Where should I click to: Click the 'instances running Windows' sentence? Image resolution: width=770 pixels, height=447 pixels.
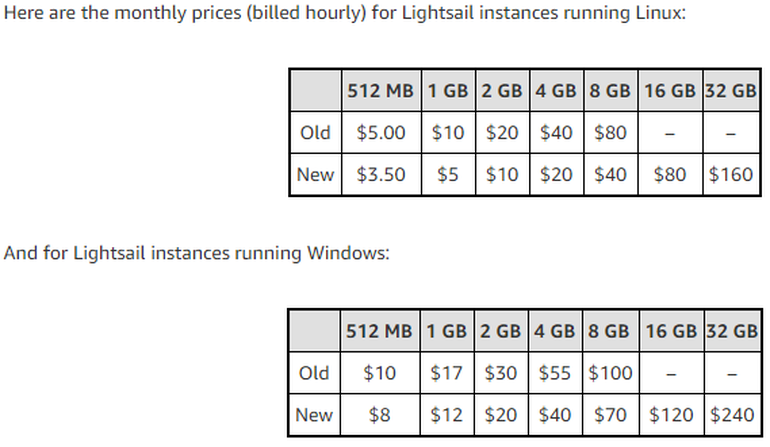coord(196,253)
